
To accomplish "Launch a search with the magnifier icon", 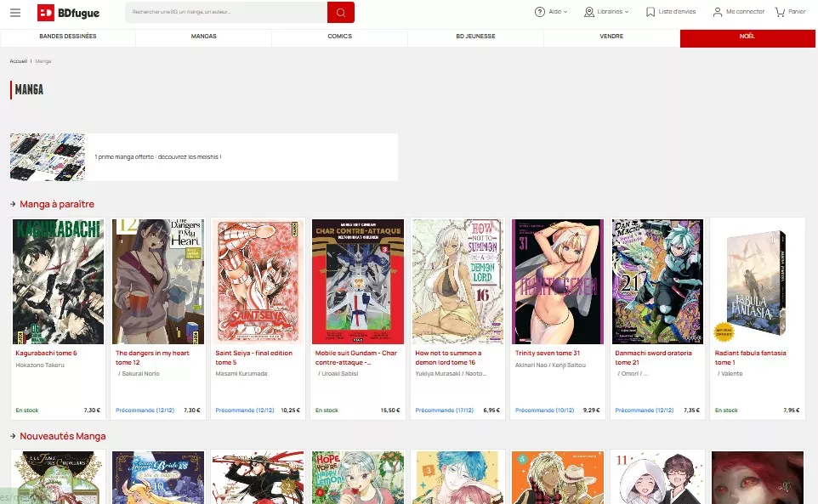I will (x=341, y=12).
